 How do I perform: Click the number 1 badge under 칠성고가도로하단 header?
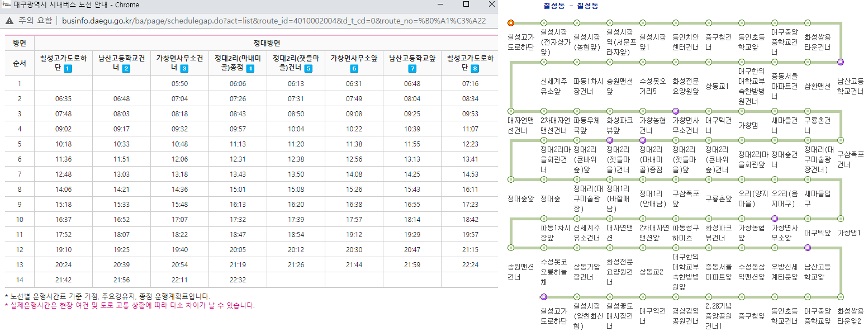point(68,69)
